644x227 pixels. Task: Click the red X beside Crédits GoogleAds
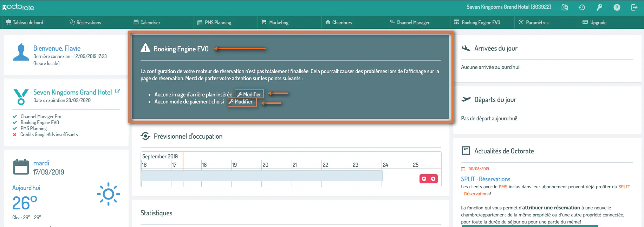coord(14,134)
